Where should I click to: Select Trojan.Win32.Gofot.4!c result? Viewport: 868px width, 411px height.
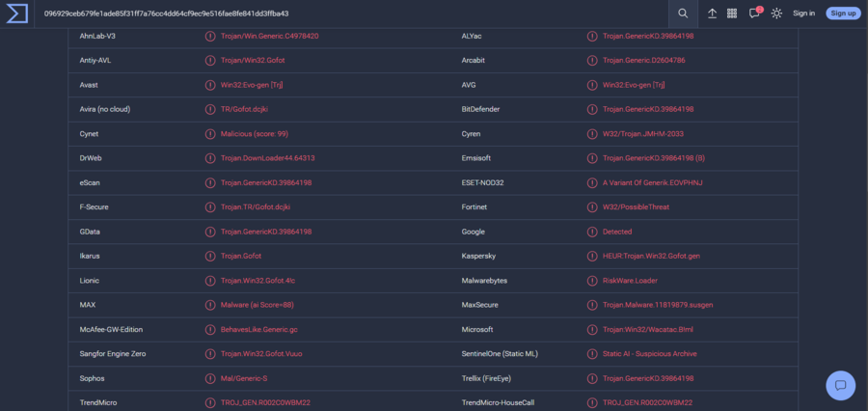click(258, 281)
